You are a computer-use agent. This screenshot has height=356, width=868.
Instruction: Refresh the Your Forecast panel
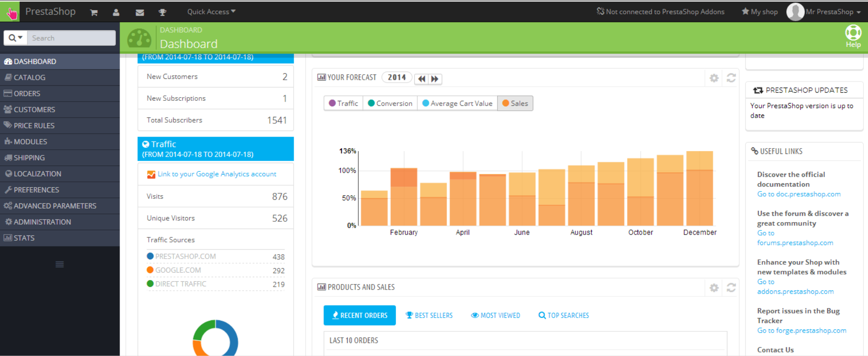[731, 78]
